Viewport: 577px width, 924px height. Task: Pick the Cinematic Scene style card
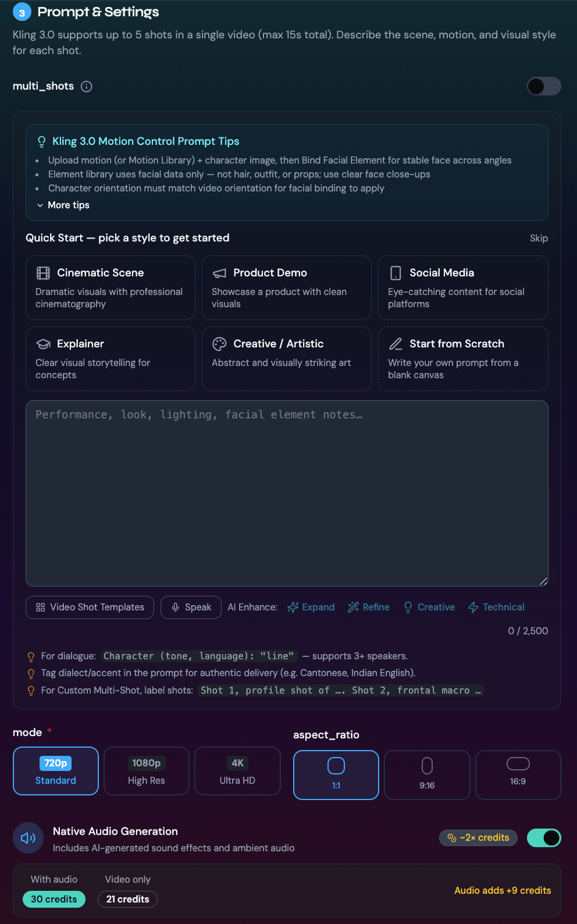pyautogui.click(x=111, y=287)
